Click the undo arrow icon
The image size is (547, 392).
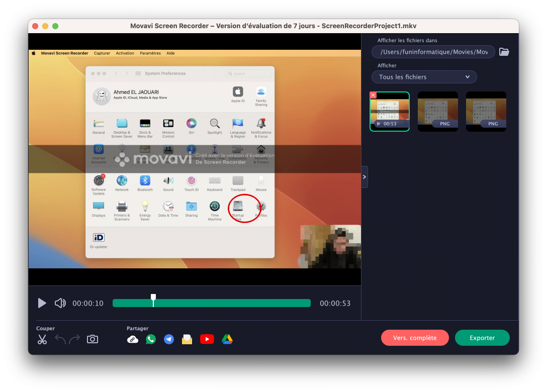coord(60,339)
